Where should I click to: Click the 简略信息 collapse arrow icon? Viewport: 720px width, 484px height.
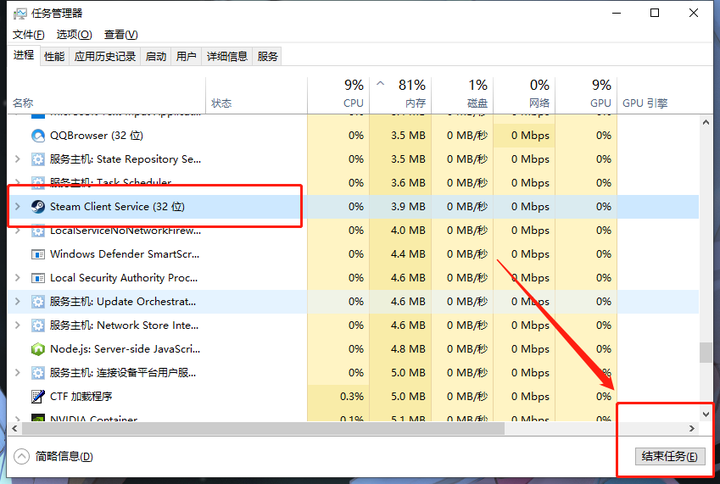(22, 456)
